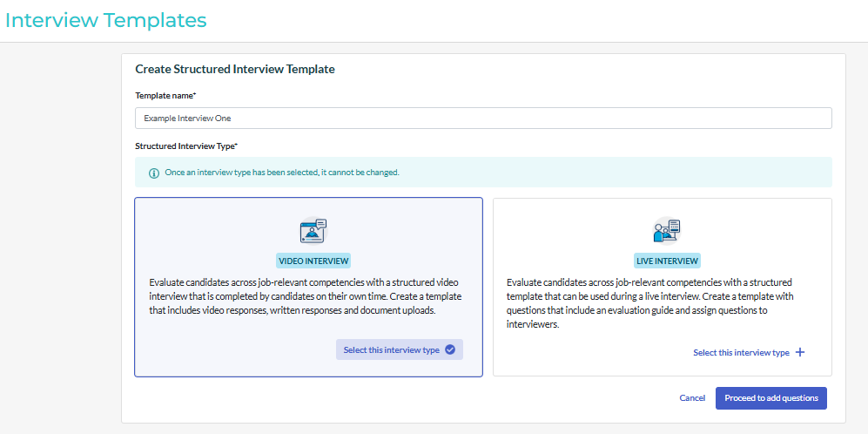The image size is (868, 434).
Task: Click the checkmark icon on the Video Interview select button
Action: tap(450, 349)
